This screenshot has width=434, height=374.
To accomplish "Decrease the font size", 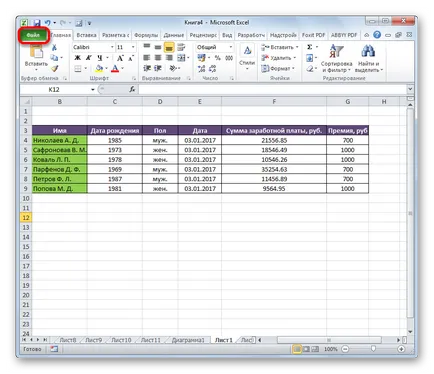I will (131, 58).
